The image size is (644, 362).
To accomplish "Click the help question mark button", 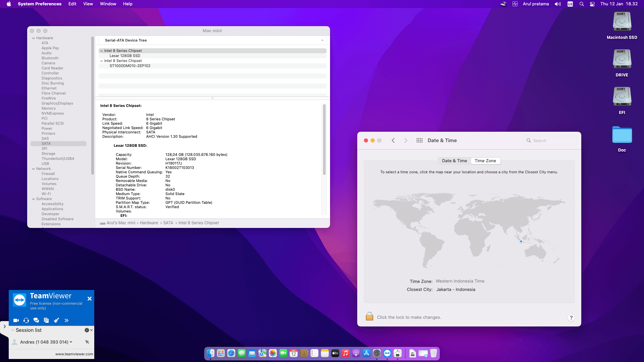I will point(571,318).
